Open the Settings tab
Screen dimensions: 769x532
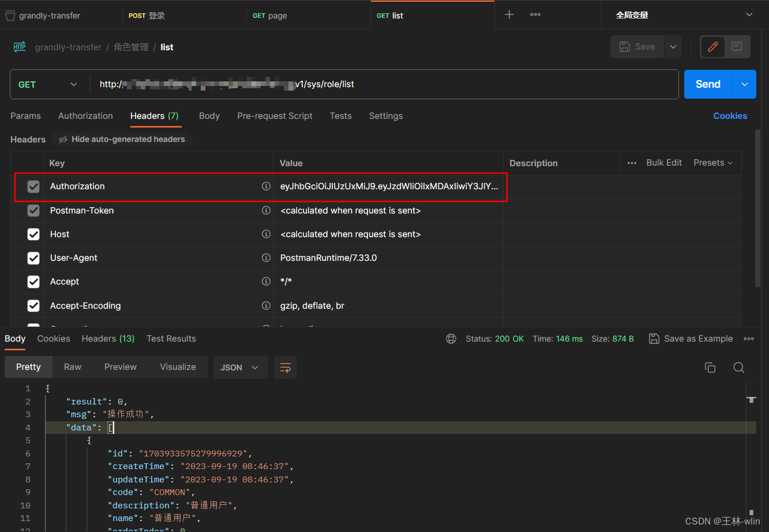point(386,116)
